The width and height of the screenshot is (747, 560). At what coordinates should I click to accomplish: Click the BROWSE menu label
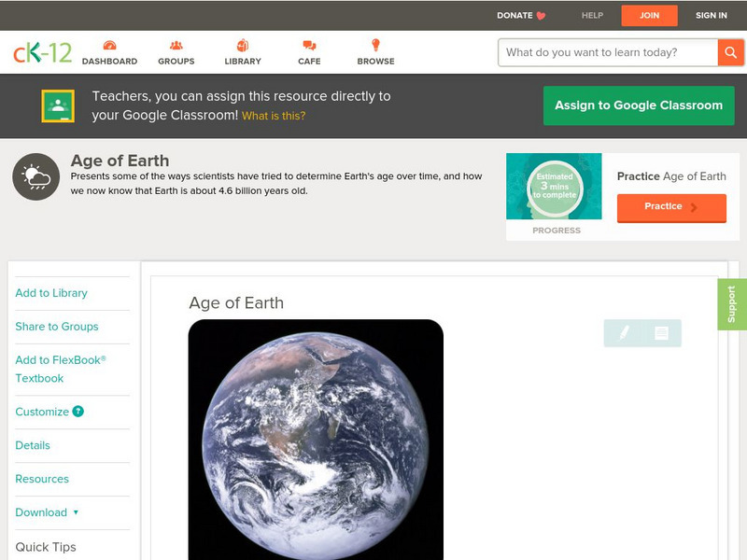point(376,62)
